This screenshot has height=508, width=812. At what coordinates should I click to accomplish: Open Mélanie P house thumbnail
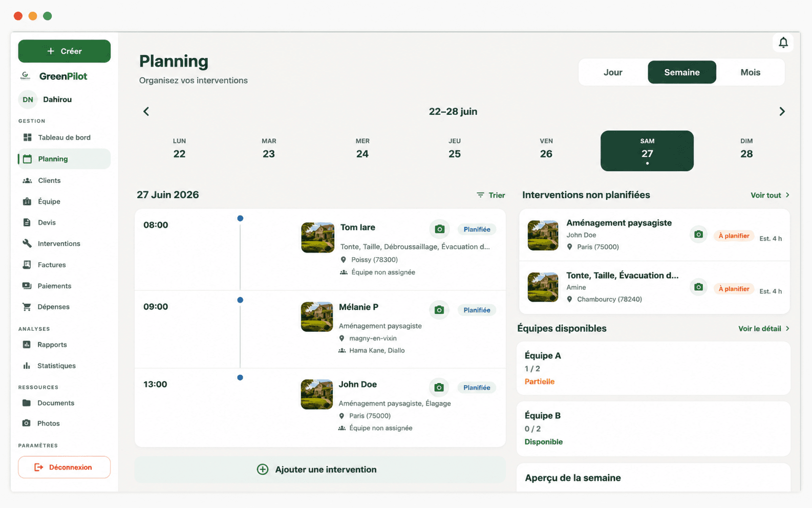tap(317, 316)
